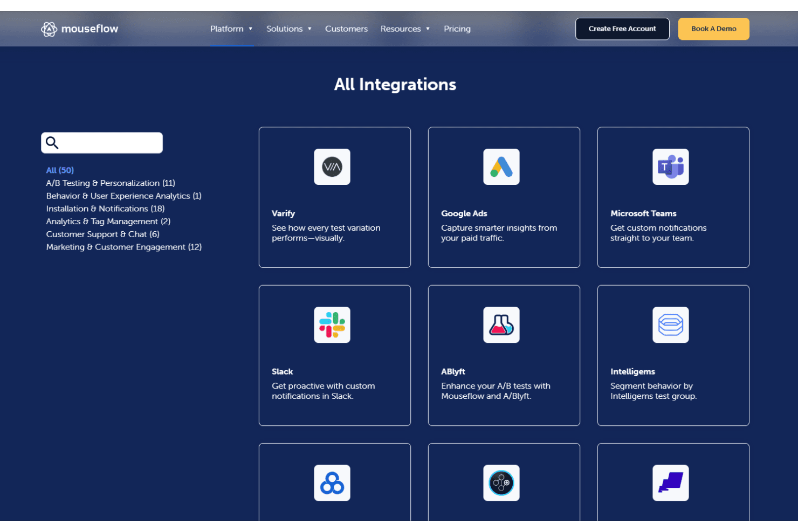Screen dimensions: 798x532
Task: Open the Microsoft Teams logo icon
Action: click(671, 167)
